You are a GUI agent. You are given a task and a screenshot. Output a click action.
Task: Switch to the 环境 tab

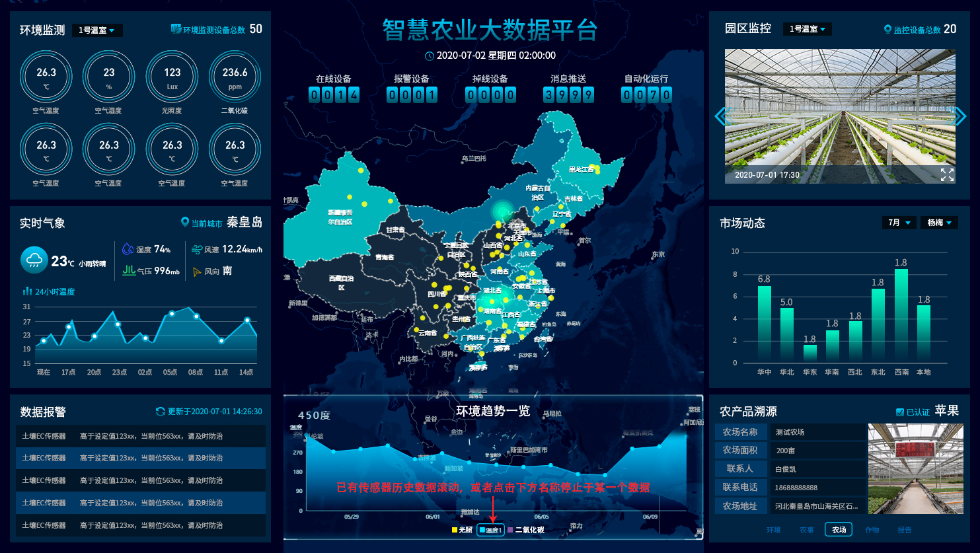774,530
